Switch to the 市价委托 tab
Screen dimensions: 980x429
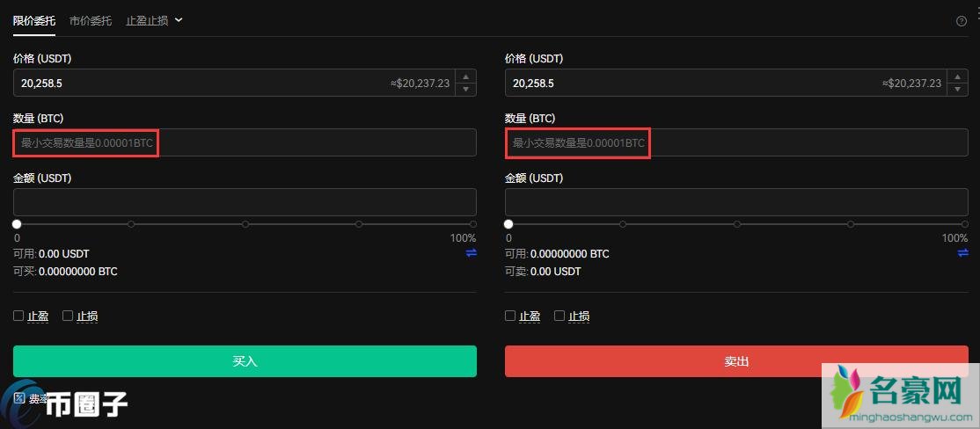click(91, 20)
